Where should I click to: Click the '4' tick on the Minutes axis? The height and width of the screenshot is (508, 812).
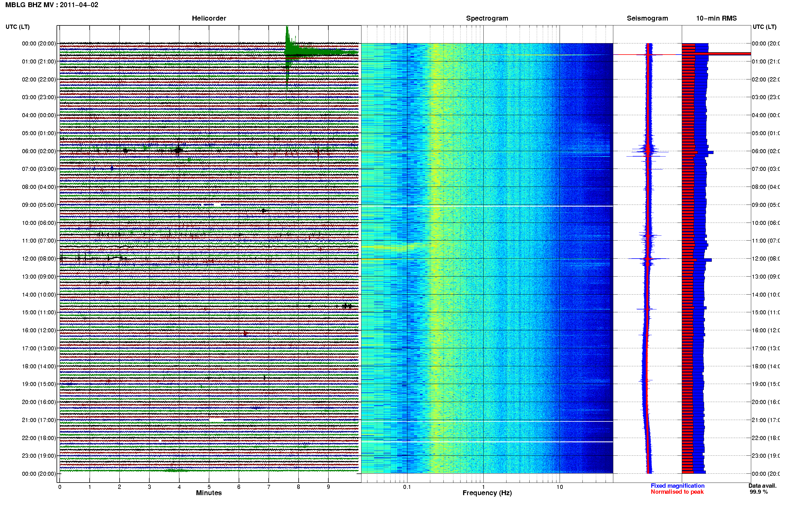pyautogui.click(x=179, y=487)
